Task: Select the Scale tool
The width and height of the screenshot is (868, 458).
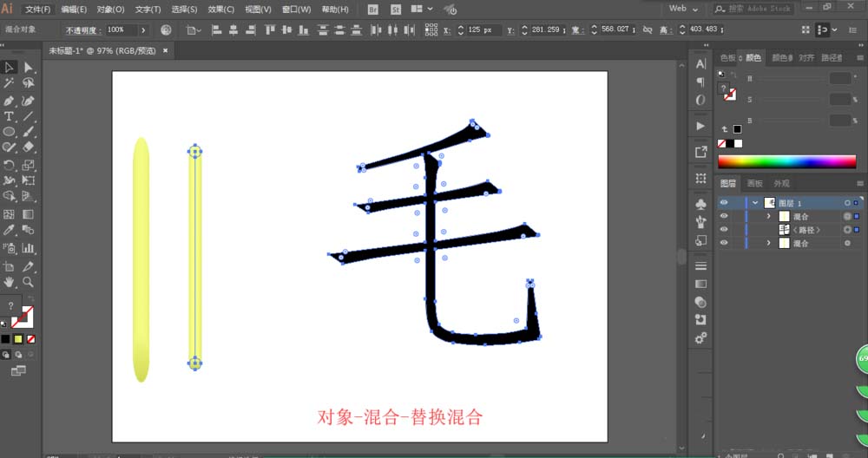Action: 29,165
